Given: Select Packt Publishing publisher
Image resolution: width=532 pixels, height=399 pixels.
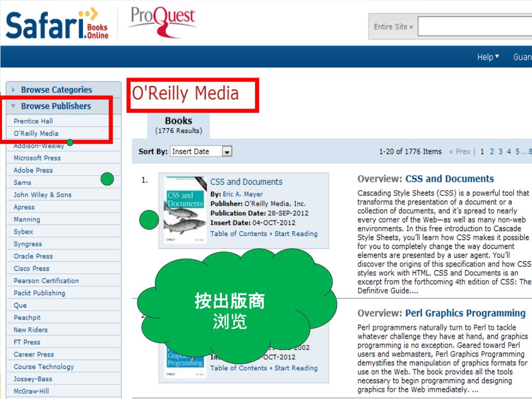Looking at the screenshot, I should pos(39,293).
